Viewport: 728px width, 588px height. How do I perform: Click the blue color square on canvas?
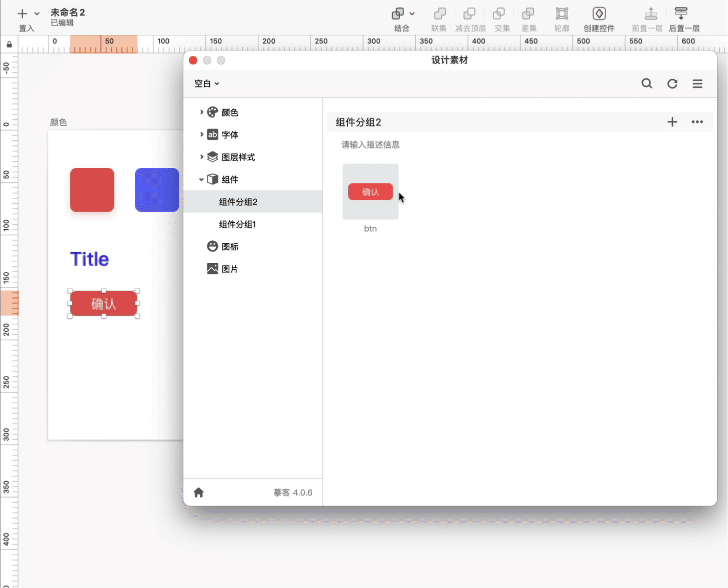pyautogui.click(x=157, y=190)
